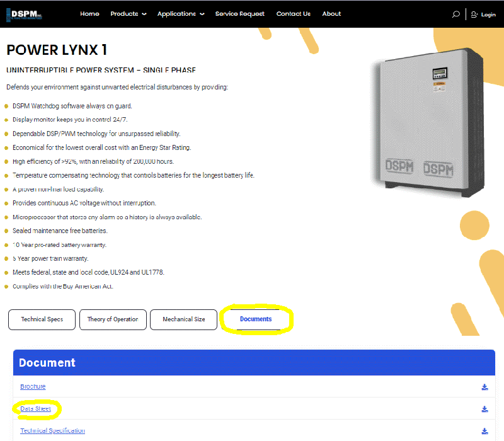504x441 pixels.
Task: Switch to the Technical Specs tab
Action: tap(42, 319)
